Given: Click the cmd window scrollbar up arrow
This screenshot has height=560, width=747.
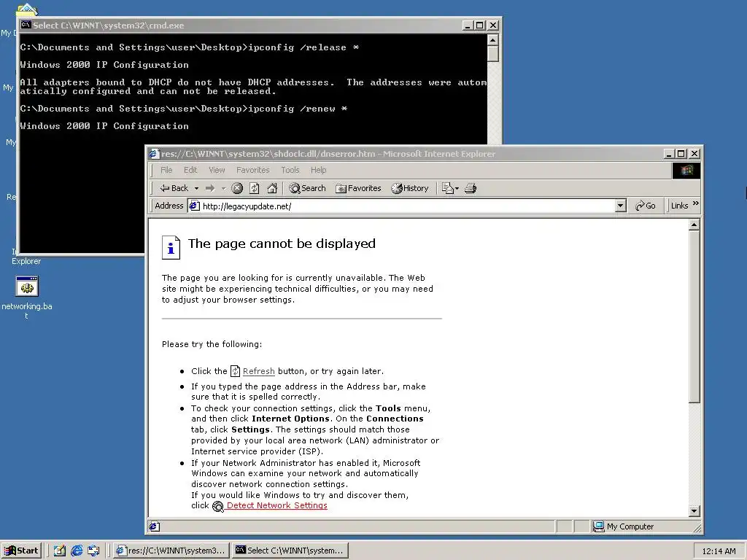Looking at the screenshot, I should point(493,39).
